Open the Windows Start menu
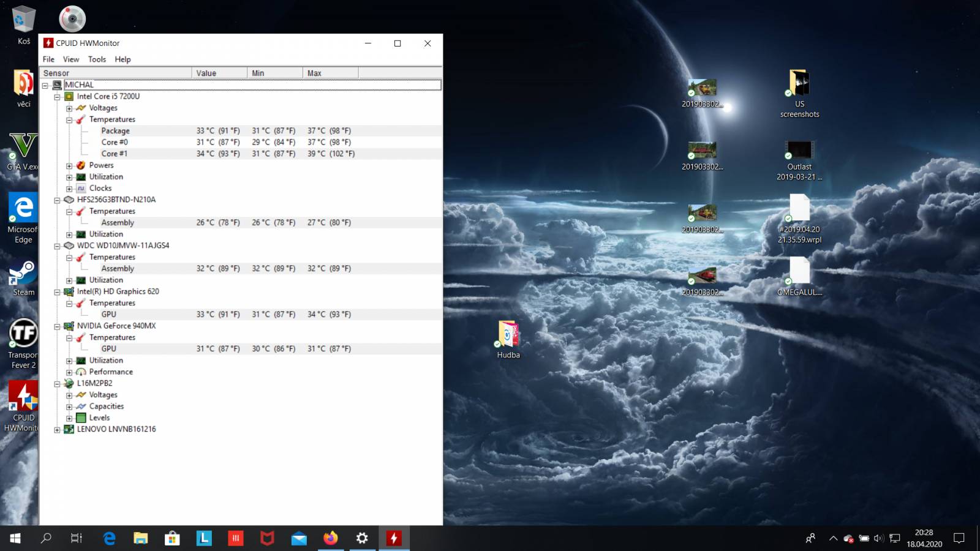The height and width of the screenshot is (551, 980). [x=15, y=538]
